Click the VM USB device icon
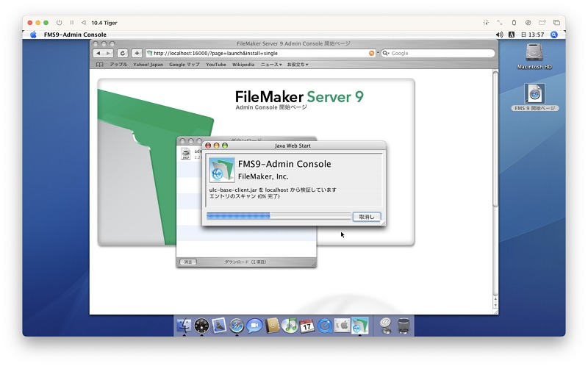Image resolution: width=588 pixels, height=366 pixels. 514,23
